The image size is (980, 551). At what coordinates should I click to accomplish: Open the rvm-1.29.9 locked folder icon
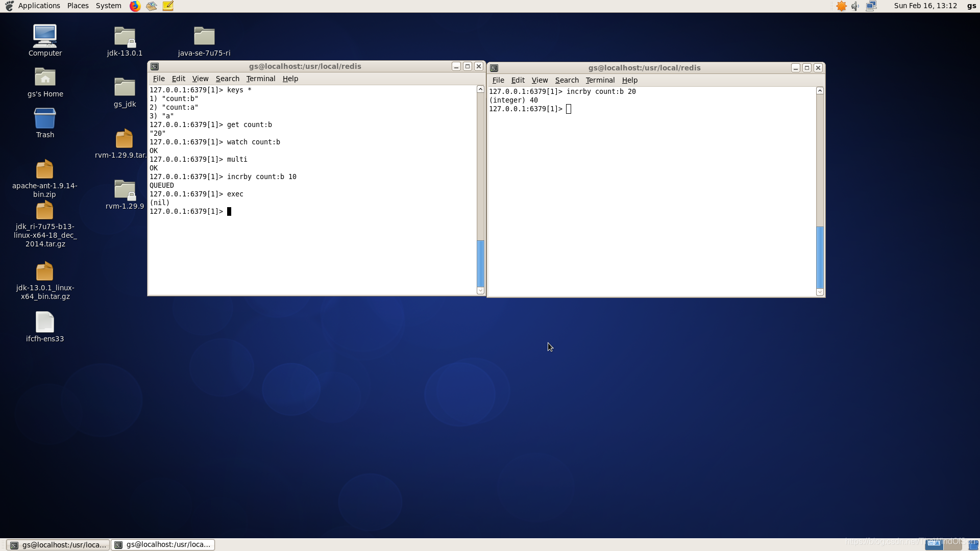[x=125, y=190]
